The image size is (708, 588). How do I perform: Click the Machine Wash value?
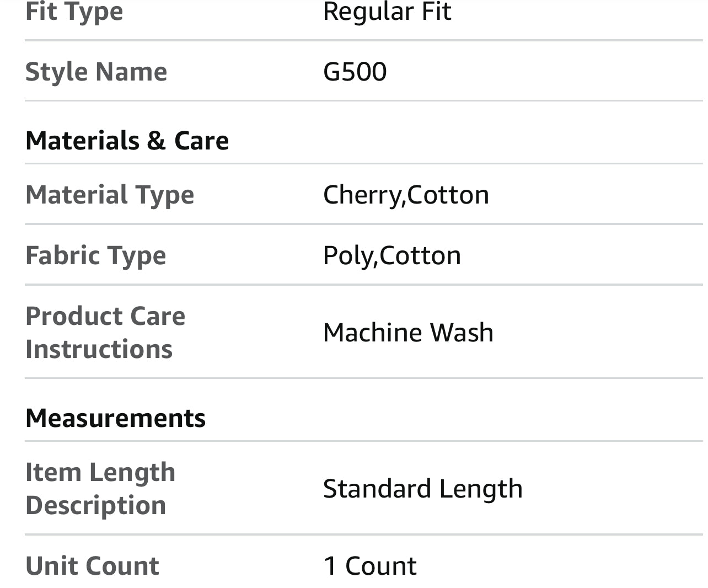pyautogui.click(x=408, y=332)
